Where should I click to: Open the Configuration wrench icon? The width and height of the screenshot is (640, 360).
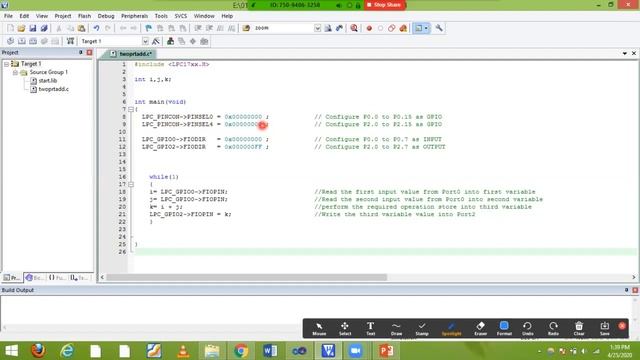click(x=439, y=28)
